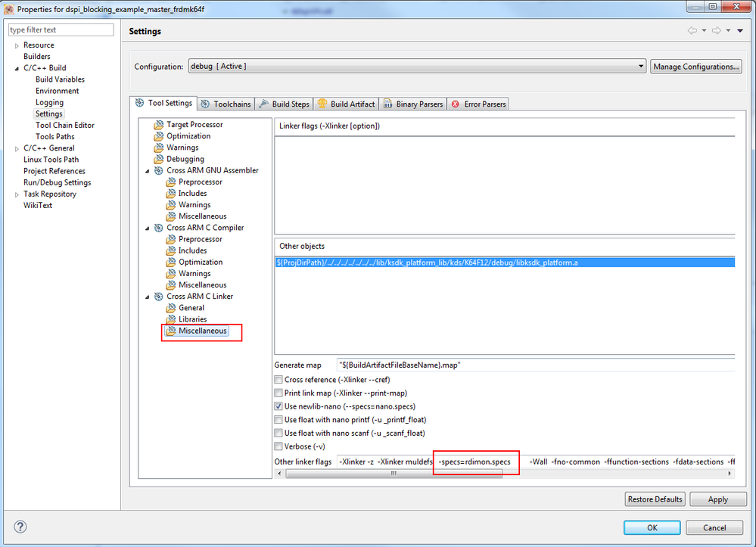Open the back history dropdown arrow
Image resolution: width=756 pixels, height=547 pixels.
tap(704, 31)
